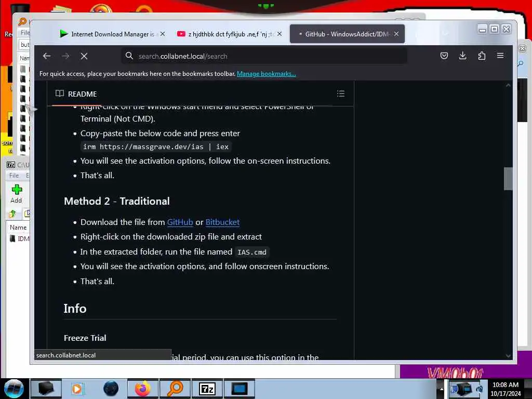Image resolution: width=532 pixels, height=399 pixels.
Task: Close the GitHub WindowsAddict tab
Action: [396, 34]
